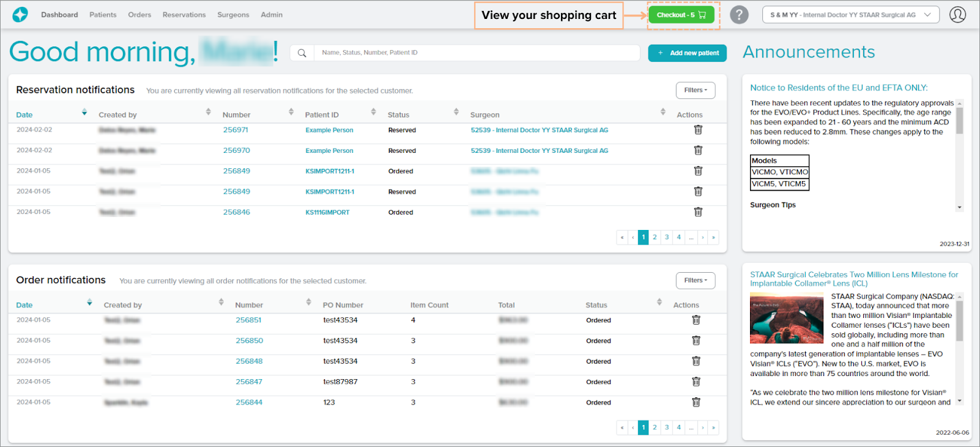Open the Patients menu item
The height and width of the screenshot is (447, 980).
point(103,15)
